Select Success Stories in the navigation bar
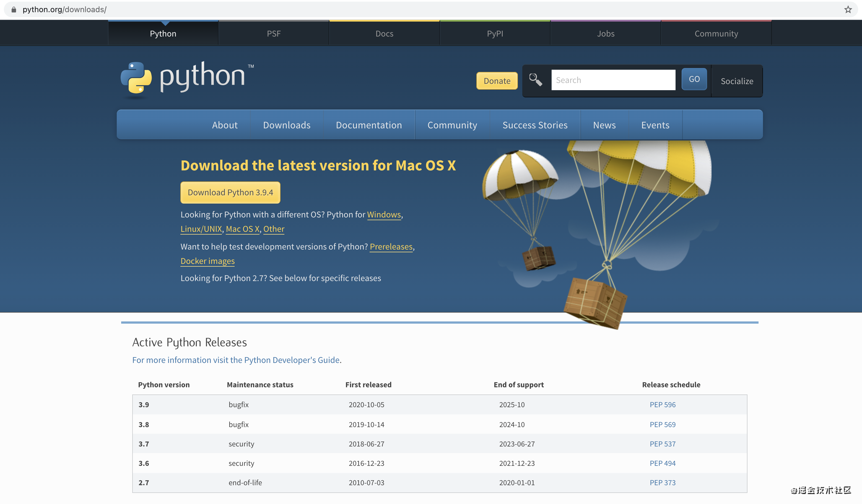This screenshot has width=862, height=504. pyautogui.click(x=535, y=125)
